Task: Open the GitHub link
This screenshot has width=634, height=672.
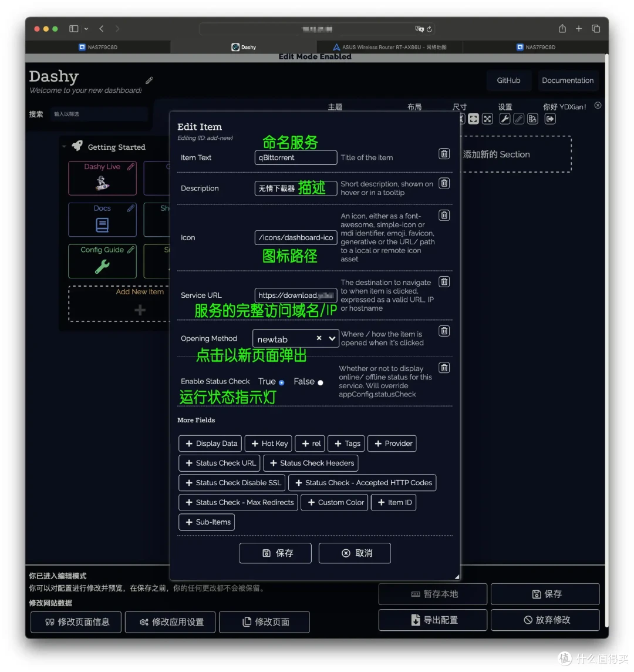Action: click(x=508, y=80)
